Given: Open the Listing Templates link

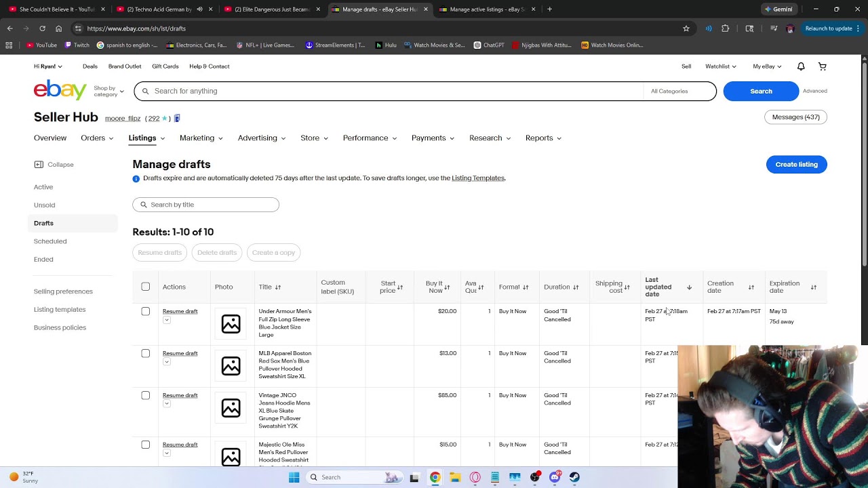Looking at the screenshot, I should [x=478, y=178].
